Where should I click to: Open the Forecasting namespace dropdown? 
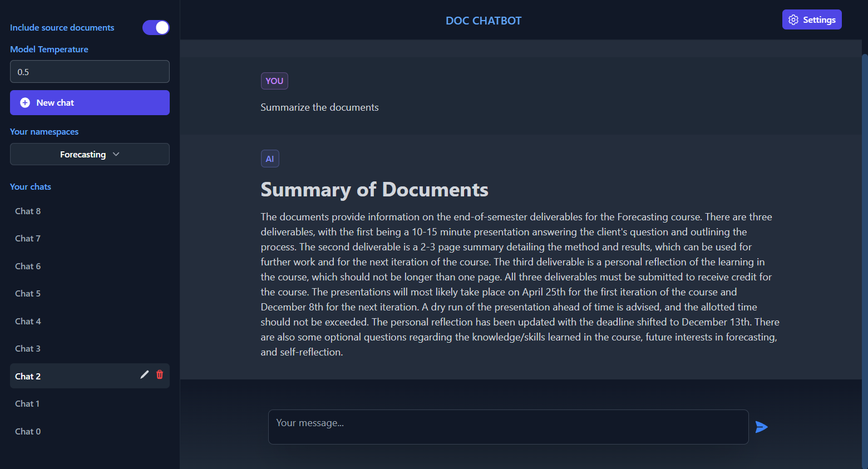(89, 154)
